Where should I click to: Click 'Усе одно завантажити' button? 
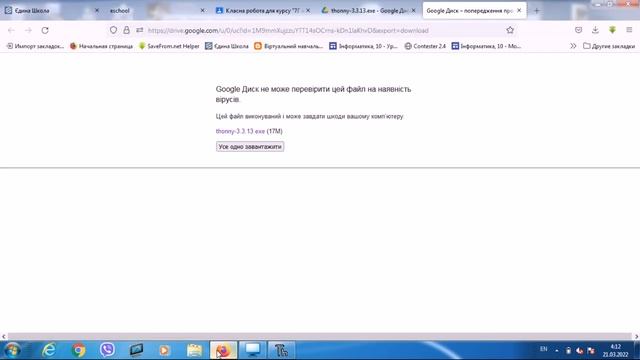coord(250,147)
